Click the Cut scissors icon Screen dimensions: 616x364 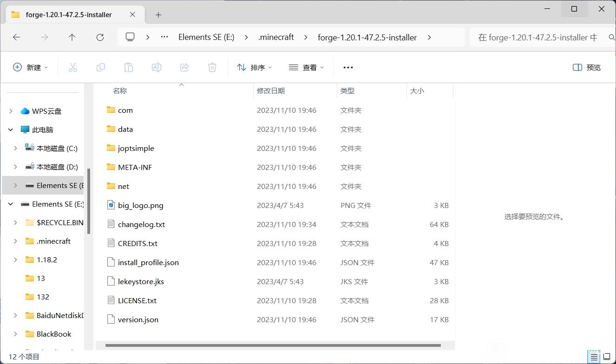coord(73,67)
